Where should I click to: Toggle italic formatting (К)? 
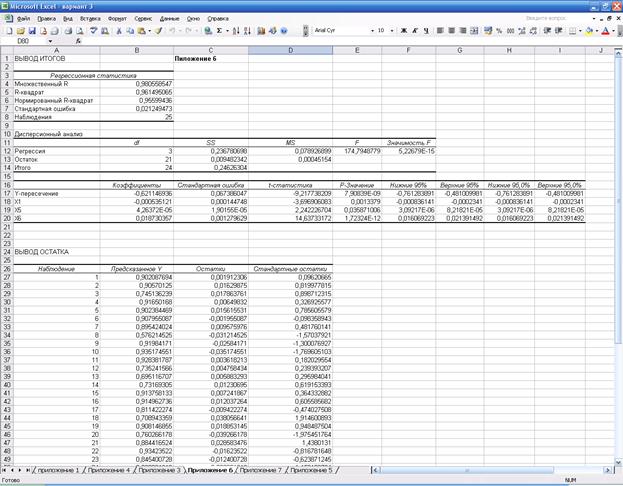[415, 31]
